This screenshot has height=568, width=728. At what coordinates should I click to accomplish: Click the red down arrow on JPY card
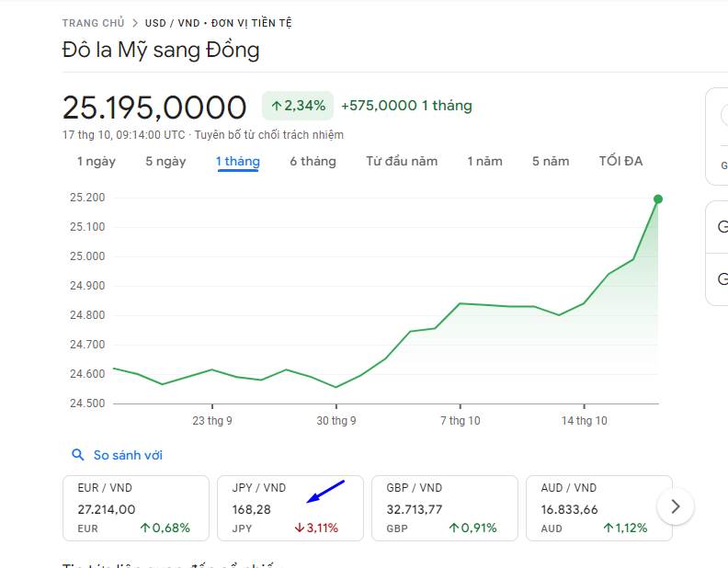(x=300, y=528)
